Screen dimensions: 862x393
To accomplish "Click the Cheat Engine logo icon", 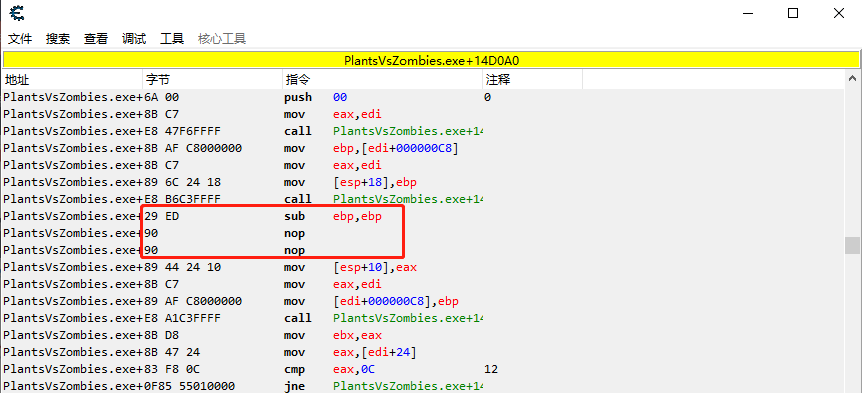I will click(x=16, y=12).
